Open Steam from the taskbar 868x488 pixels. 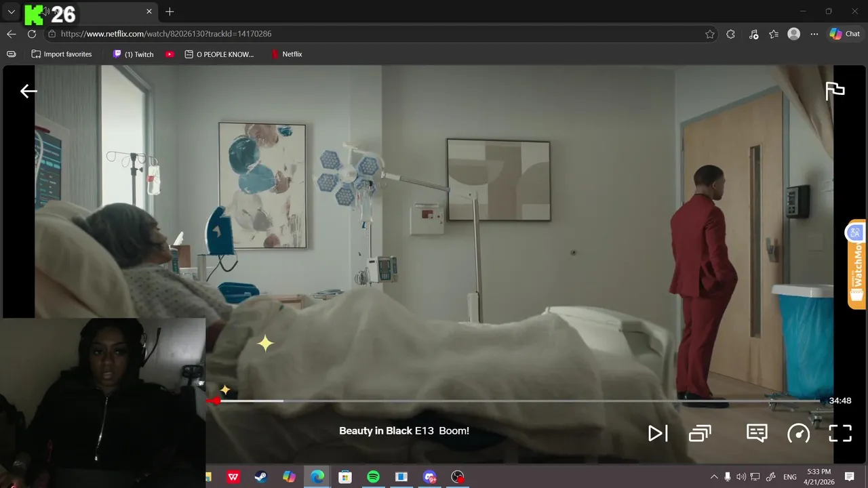click(x=261, y=477)
